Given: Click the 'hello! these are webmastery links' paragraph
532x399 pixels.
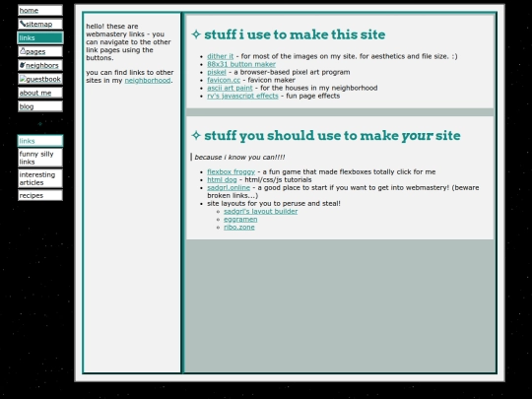Looking at the screenshot, I should tap(129, 41).
